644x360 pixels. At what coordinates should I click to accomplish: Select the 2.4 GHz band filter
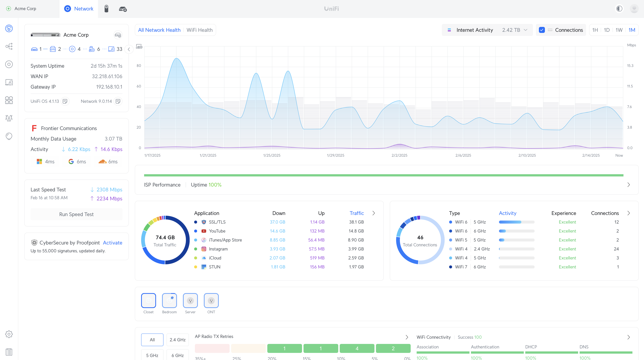[x=178, y=340]
